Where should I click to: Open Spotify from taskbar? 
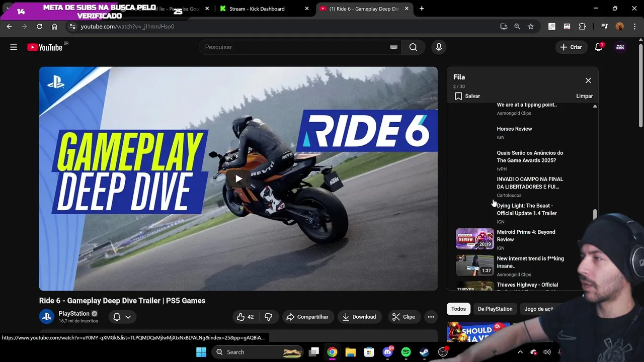coord(406,352)
